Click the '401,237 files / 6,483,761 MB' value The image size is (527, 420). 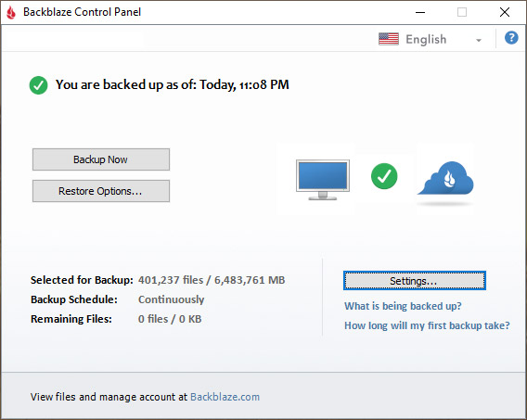click(x=212, y=280)
